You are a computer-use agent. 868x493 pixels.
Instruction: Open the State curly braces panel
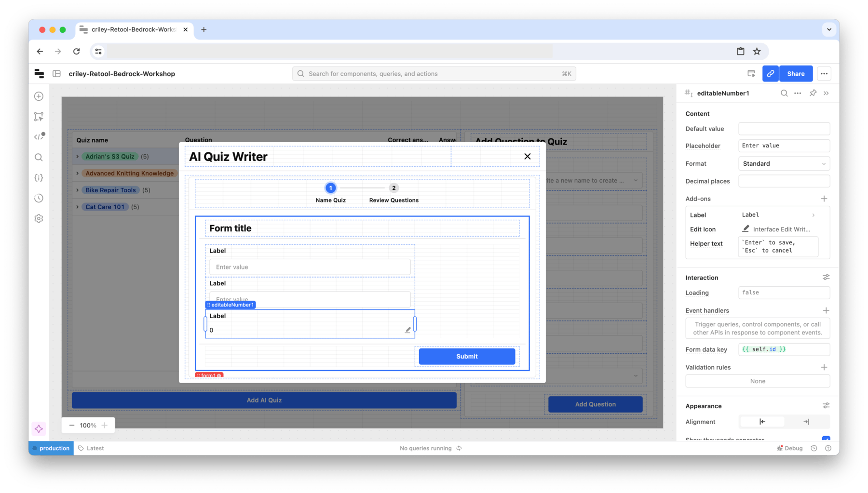tap(39, 178)
